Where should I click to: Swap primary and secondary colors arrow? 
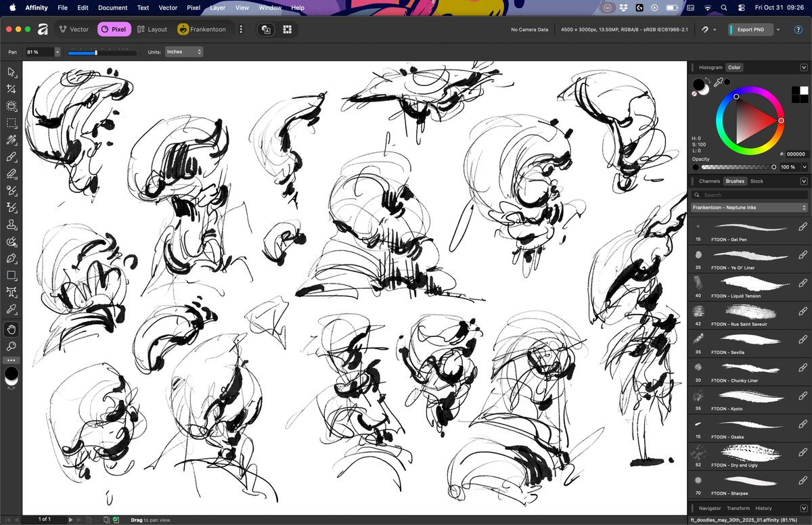pos(706,80)
